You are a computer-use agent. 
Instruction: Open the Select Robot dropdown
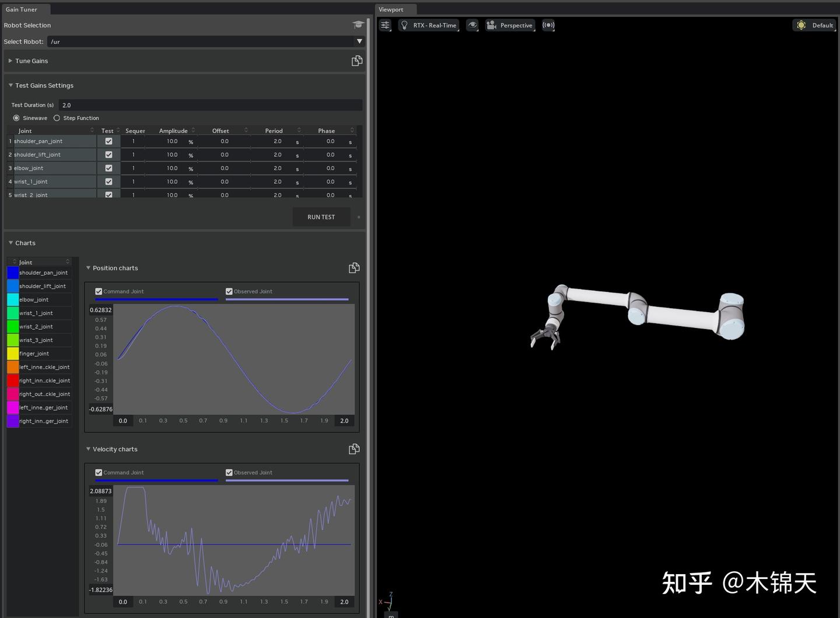(360, 41)
